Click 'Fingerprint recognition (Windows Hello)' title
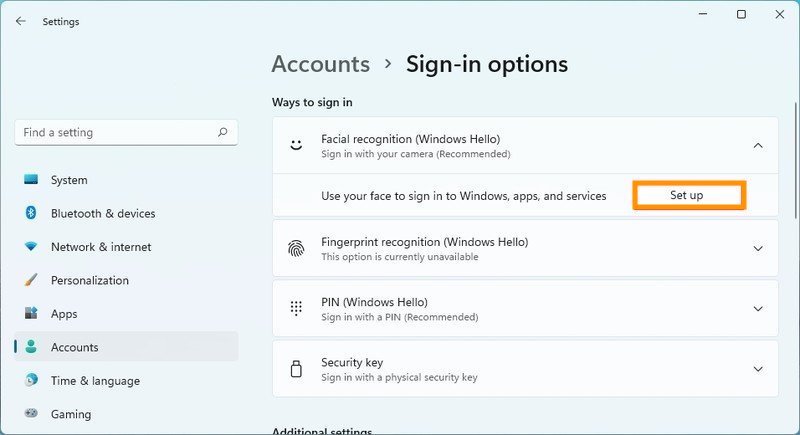 (424, 242)
